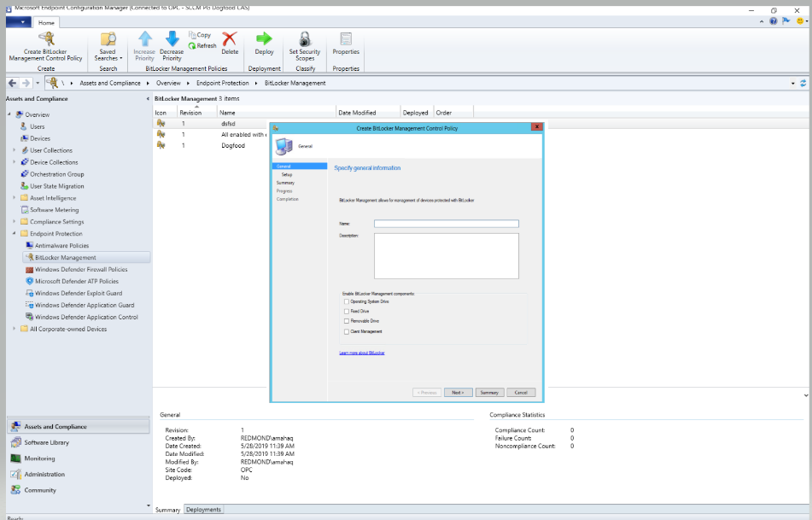Open Windows Defender Application Control
Screen dimensions: 812x520
pyautogui.click(x=86, y=317)
